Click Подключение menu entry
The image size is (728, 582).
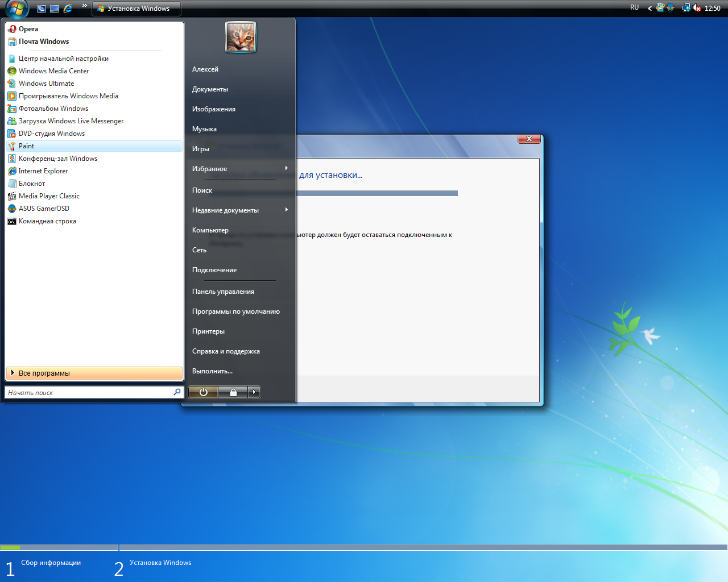pyautogui.click(x=214, y=270)
